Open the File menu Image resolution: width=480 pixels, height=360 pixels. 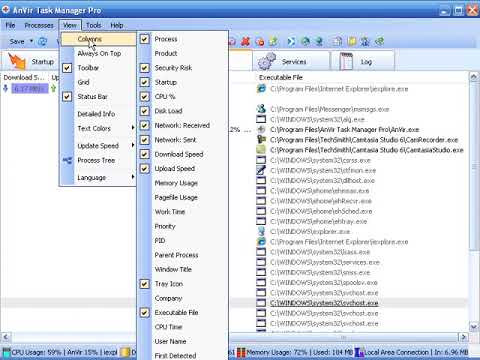(x=10, y=25)
